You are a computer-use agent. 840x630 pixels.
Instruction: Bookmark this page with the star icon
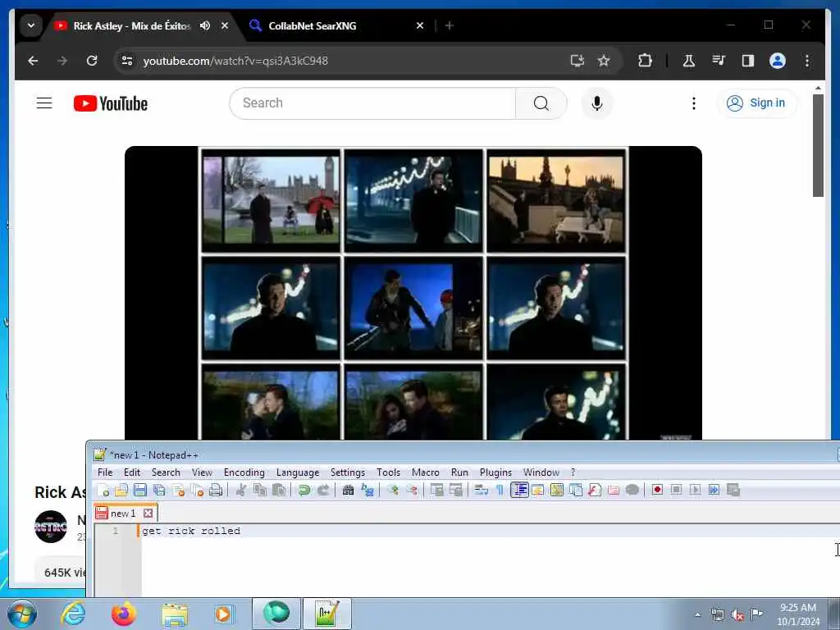(604, 61)
